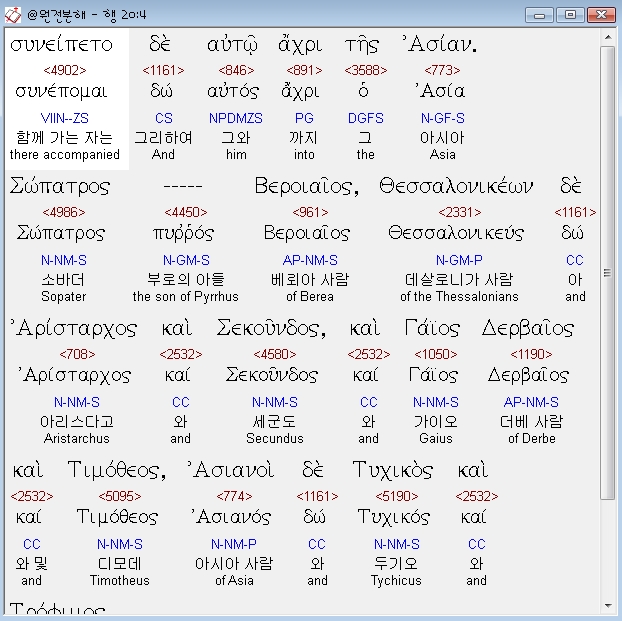622x621 pixels.
Task: Click the parsing code NPDMZS
Action: (236, 118)
